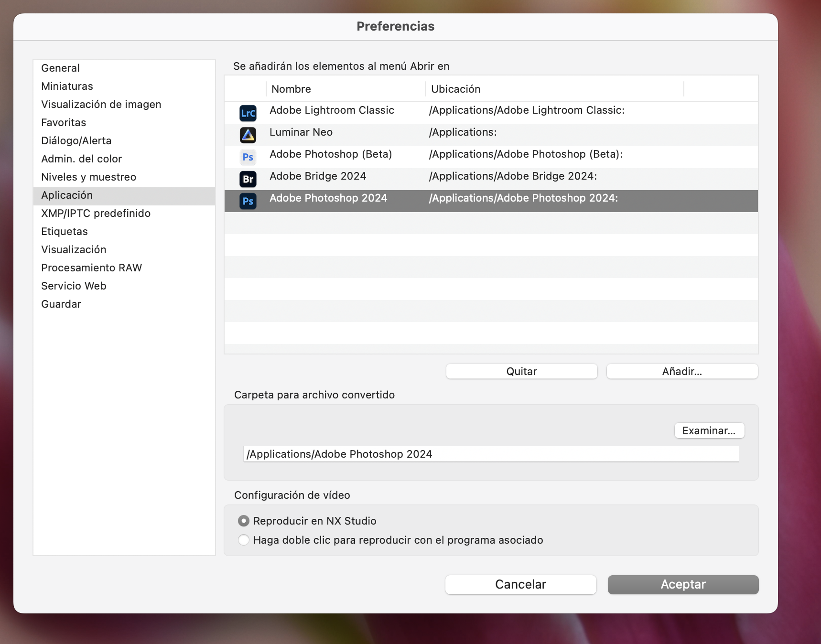
Task: Click the Adobe Bridge 2024 app icon
Action: (x=248, y=179)
